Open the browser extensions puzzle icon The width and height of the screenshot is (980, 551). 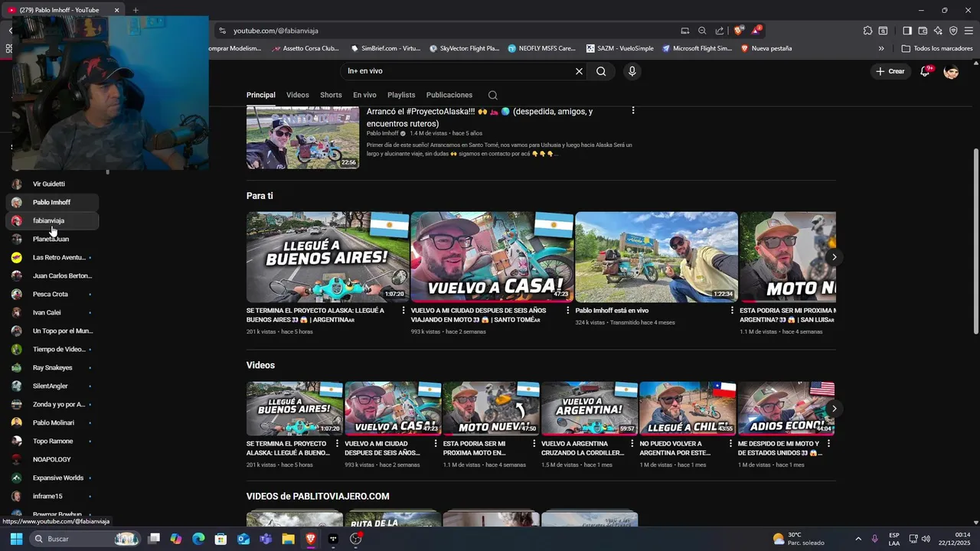click(x=867, y=31)
